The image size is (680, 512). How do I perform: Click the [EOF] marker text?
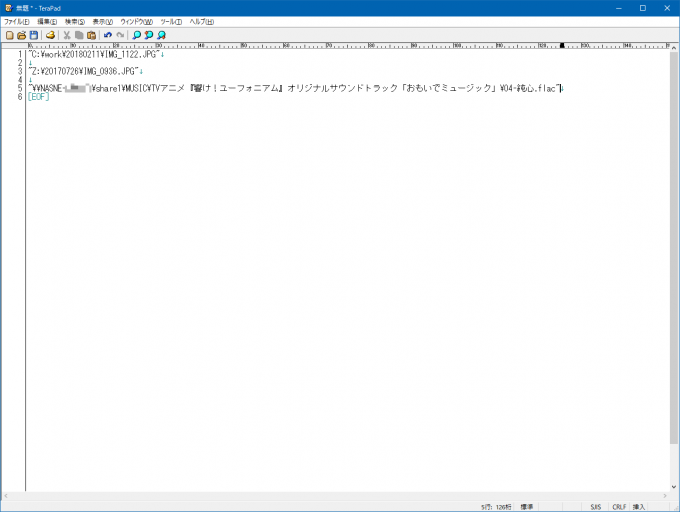39,97
